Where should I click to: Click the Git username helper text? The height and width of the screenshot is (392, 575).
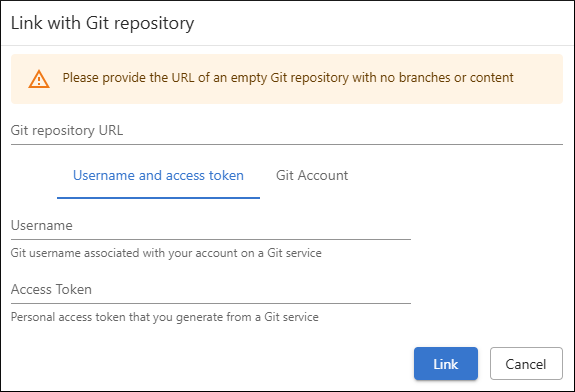click(x=166, y=253)
